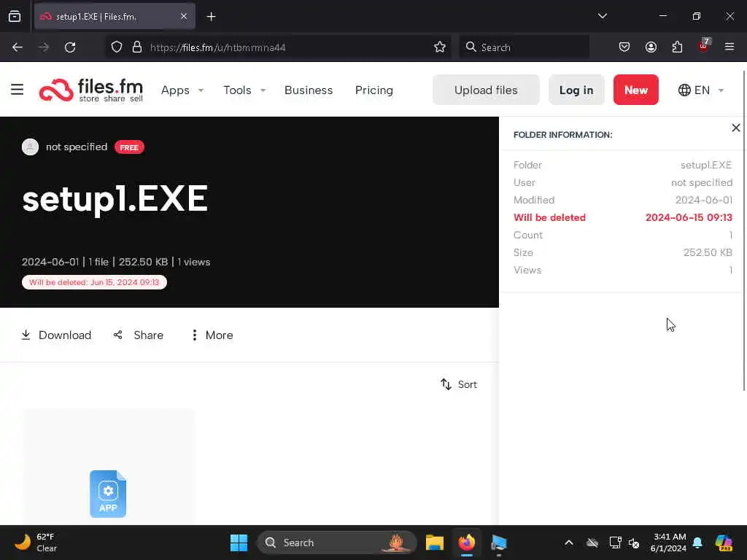Viewport: 747px width, 560px height.
Task: Click the Upload files button
Action: (x=486, y=90)
